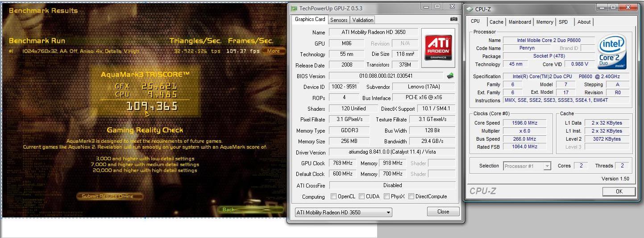Click the CPU score 9,485 in AquaMark3
The height and width of the screenshot is (238, 644).
[x=162, y=94]
